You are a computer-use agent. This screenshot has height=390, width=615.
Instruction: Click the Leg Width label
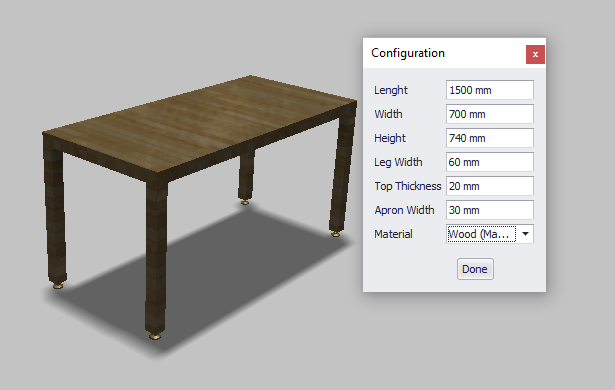coord(398,162)
